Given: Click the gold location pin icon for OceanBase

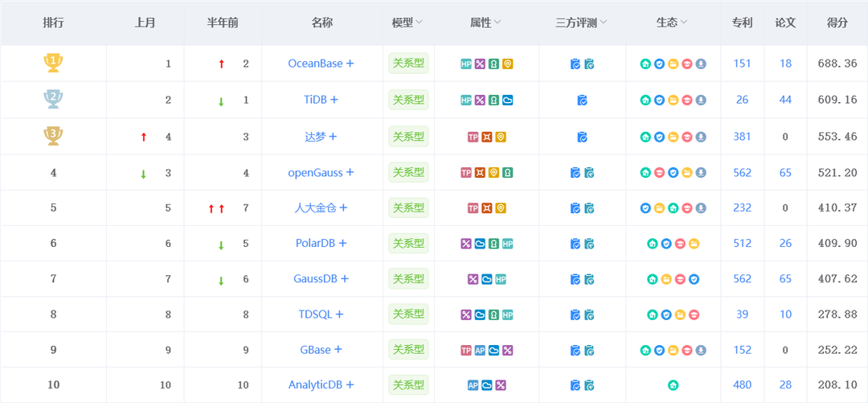Looking at the screenshot, I should [x=508, y=64].
